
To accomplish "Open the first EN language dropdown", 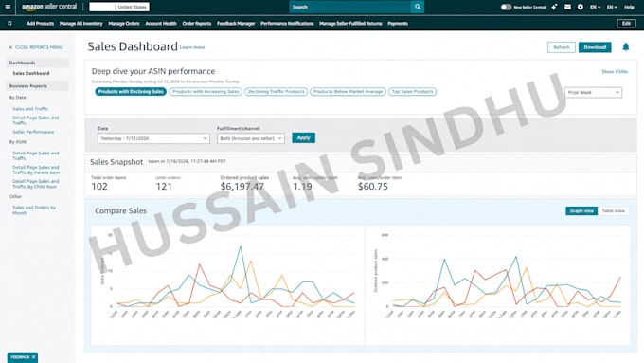I will (595, 7).
